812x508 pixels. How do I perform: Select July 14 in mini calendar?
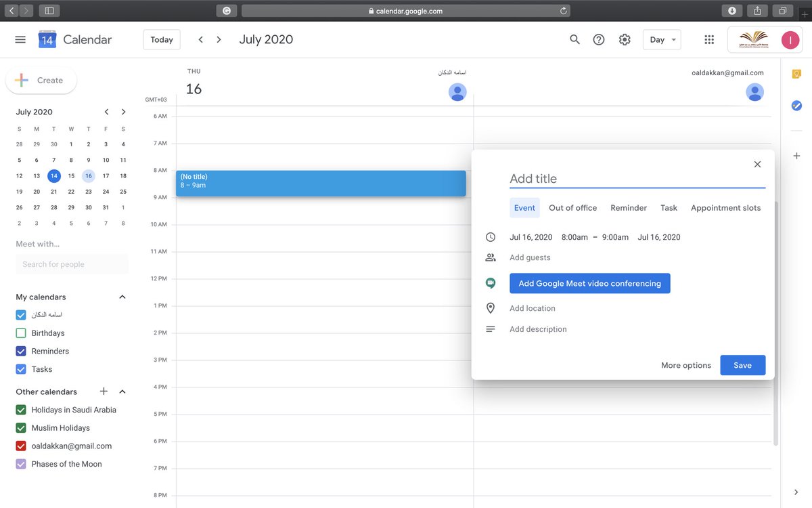54,175
